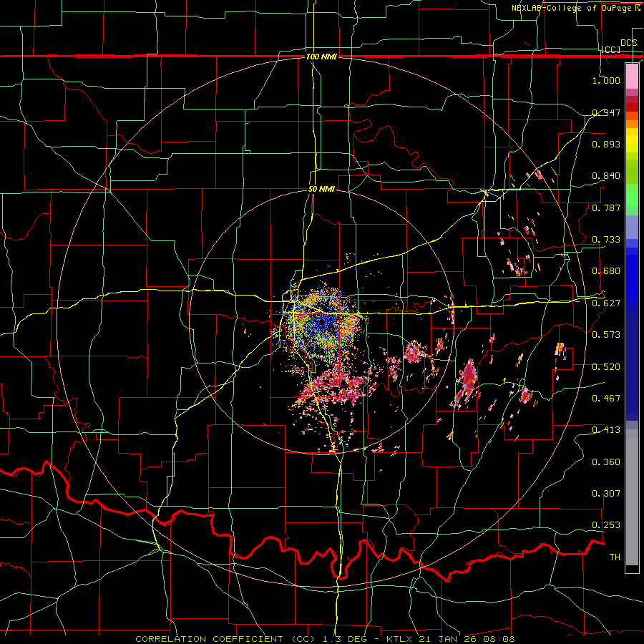Click the [CC] product label
The image size is (644, 644).
tap(611, 49)
